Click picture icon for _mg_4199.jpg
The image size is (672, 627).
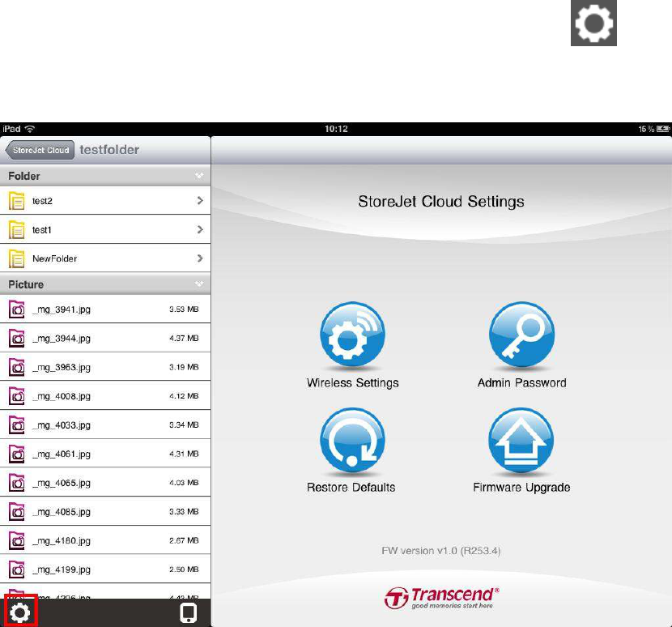tap(17, 569)
